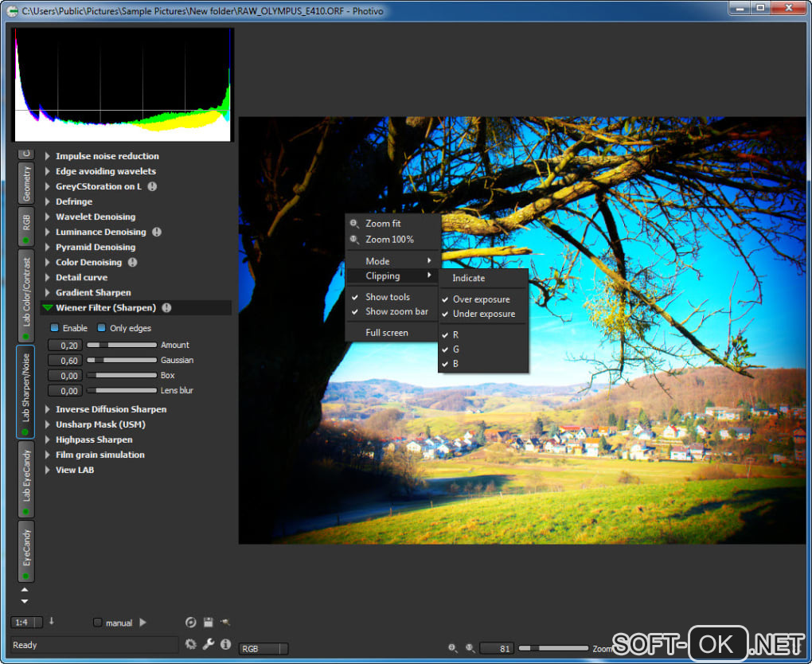The height and width of the screenshot is (664, 812).
Task: Click info icon next to Color Denoising
Action: pos(133,262)
